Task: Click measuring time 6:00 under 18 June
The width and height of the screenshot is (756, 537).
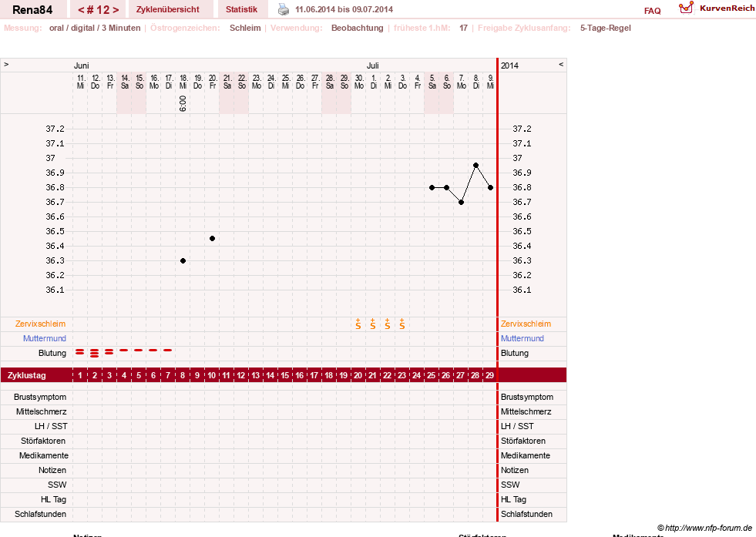Action: pos(183,104)
